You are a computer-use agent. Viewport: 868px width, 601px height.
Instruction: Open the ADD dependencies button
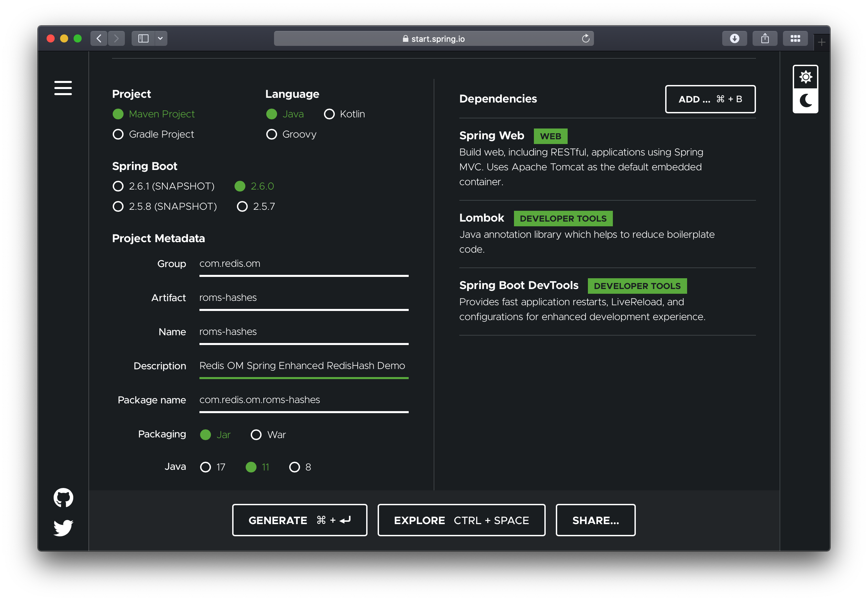point(710,99)
